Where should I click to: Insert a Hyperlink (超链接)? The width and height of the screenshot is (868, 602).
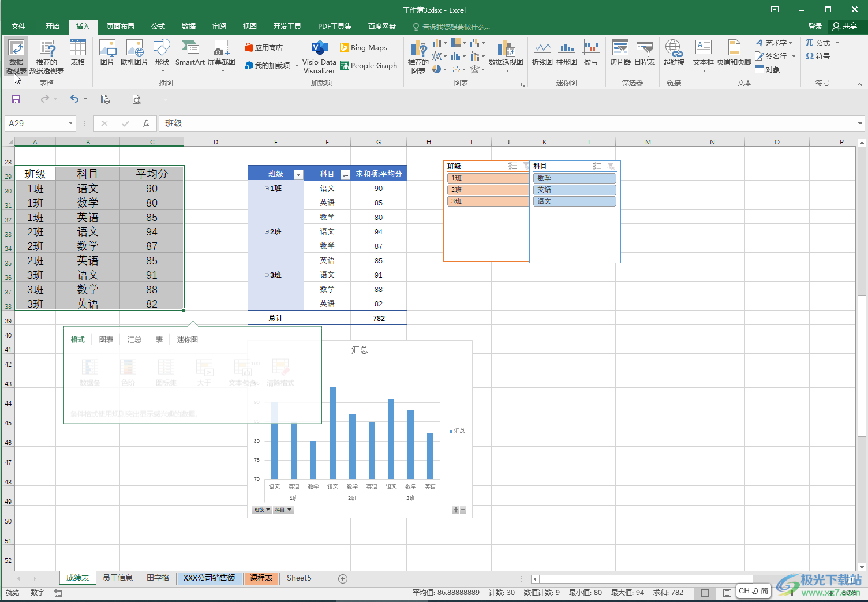[674, 53]
